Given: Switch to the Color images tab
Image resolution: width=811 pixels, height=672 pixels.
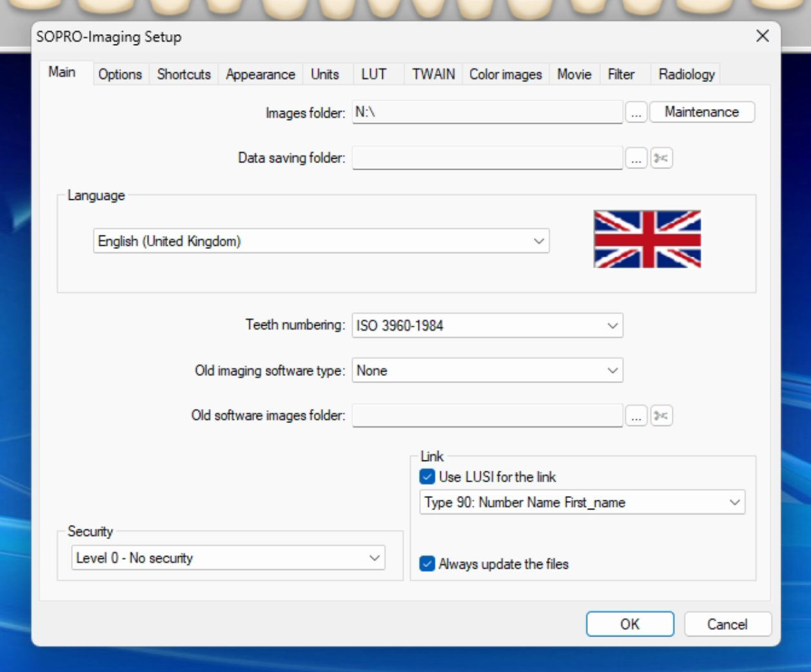Looking at the screenshot, I should pyautogui.click(x=505, y=74).
